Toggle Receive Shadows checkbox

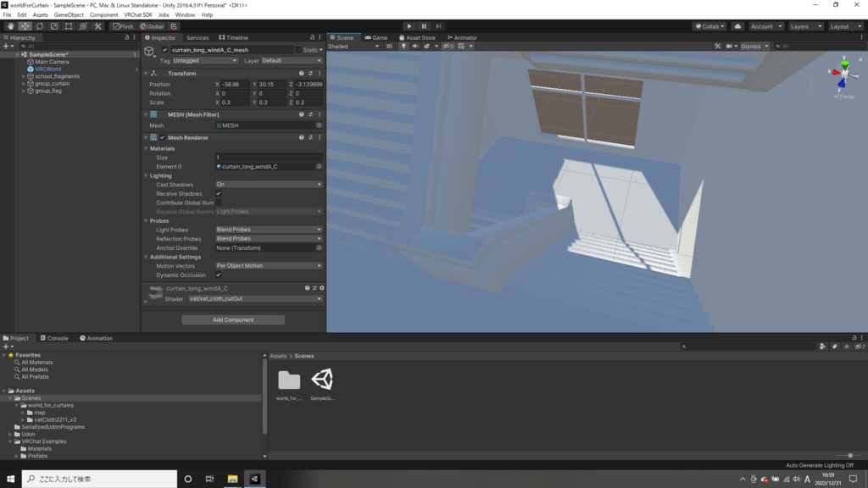pos(218,194)
